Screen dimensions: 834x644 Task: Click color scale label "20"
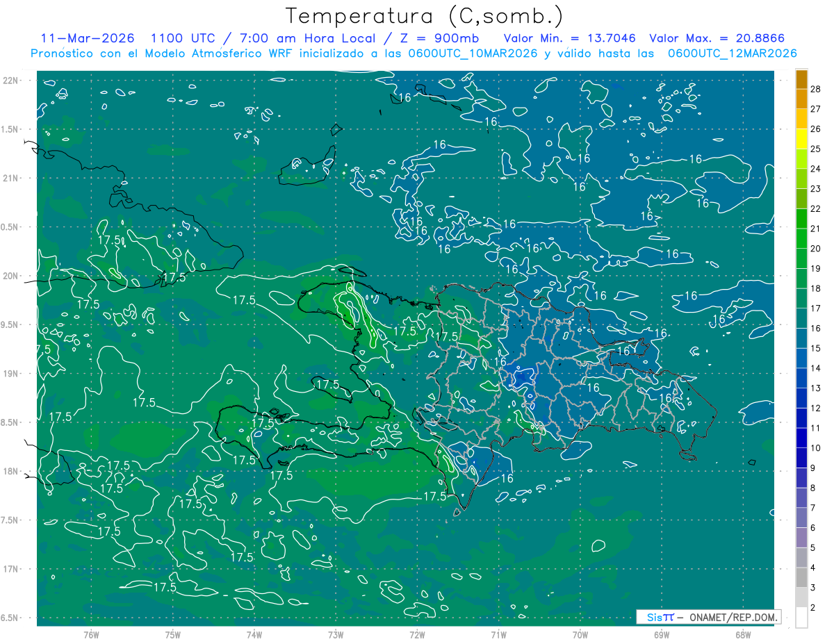click(816, 249)
